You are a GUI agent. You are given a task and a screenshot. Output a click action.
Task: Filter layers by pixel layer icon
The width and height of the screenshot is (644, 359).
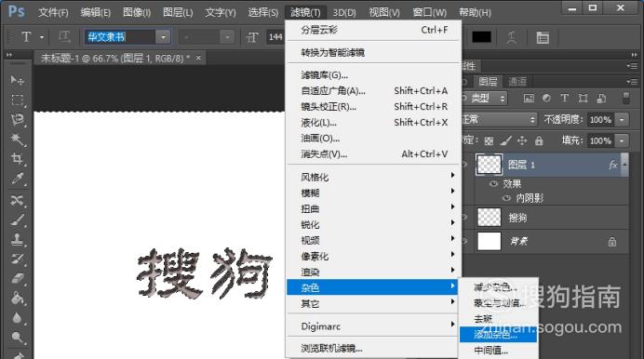coord(529,98)
